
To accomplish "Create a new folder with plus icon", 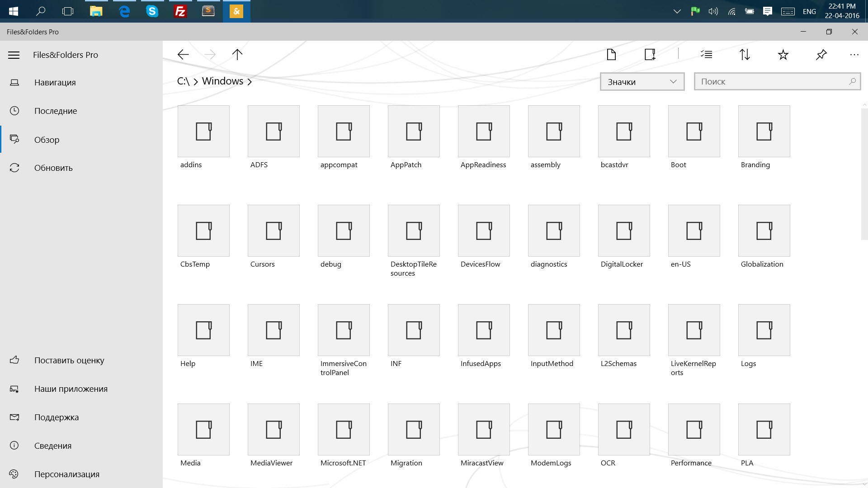I will pyautogui.click(x=650, y=55).
